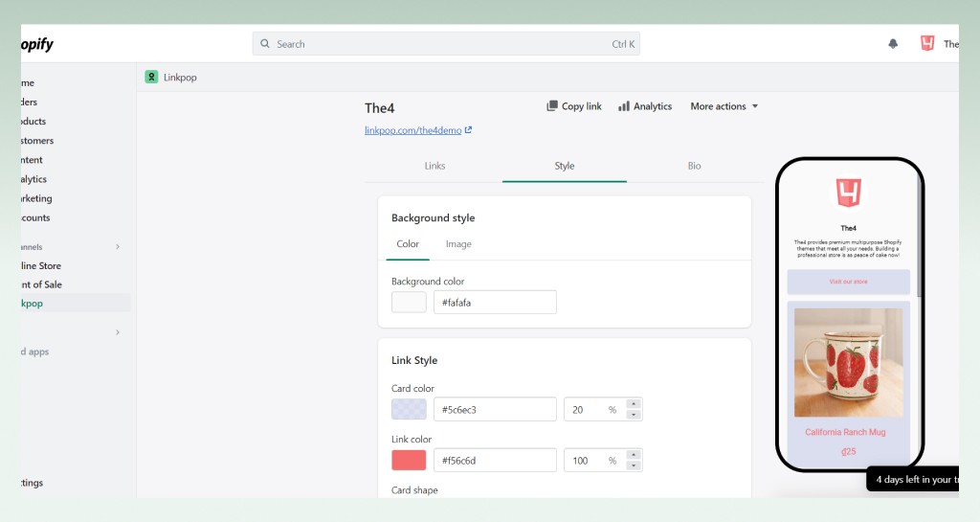Switch to the Links tab
The image size is (980, 522).
point(434,166)
